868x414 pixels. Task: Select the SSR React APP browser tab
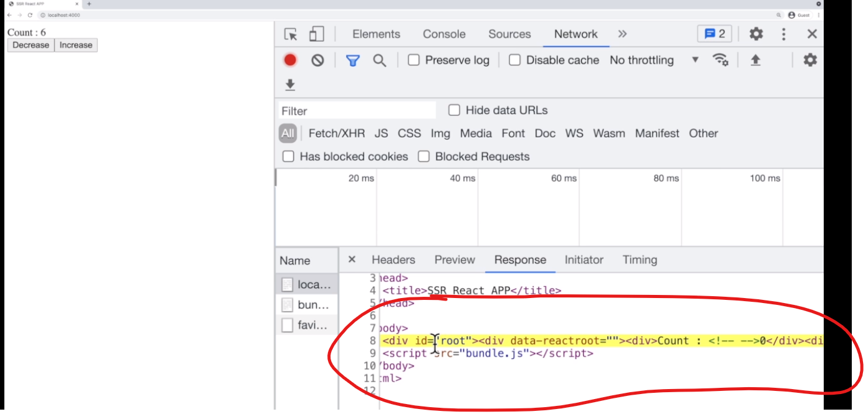pos(43,4)
